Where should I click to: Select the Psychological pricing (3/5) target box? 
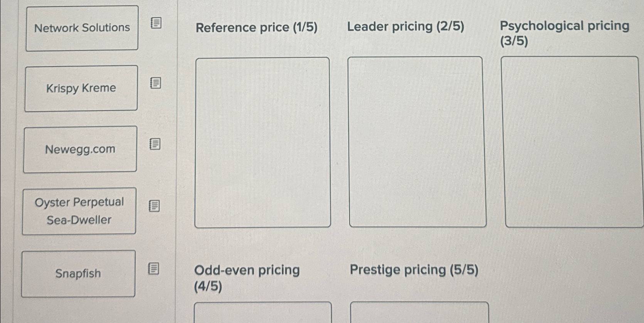(x=570, y=142)
